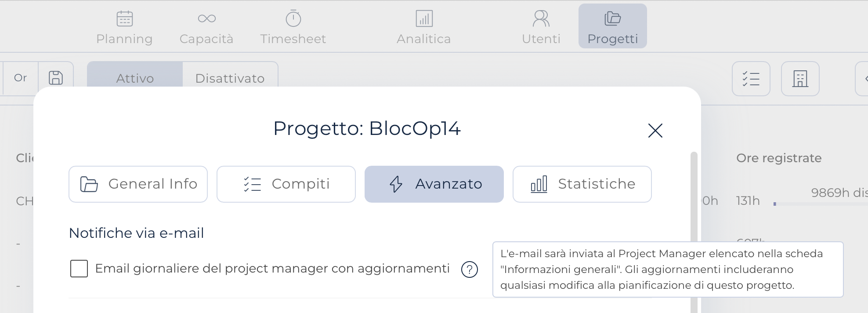This screenshot has width=868, height=313.
Task: Click the building clients icon button
Action: tap(800, 79)
